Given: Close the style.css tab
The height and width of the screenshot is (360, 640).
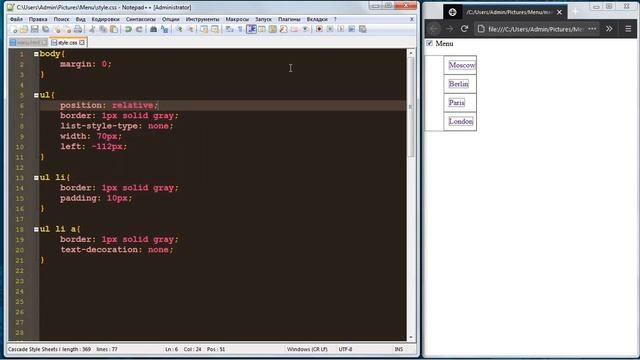Looking at the screenshot, I should pyautogui.click(x=82, y=42).
